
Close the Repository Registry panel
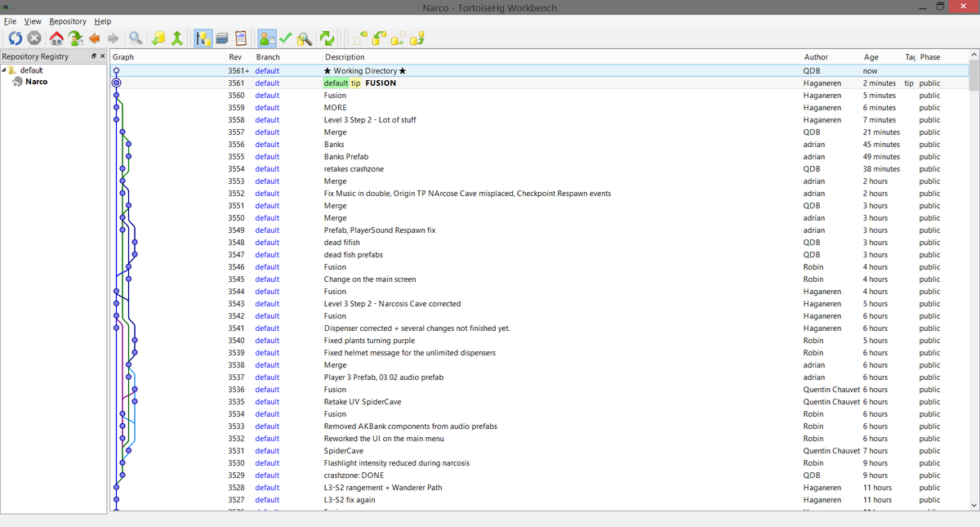click(x=102, y=56)
